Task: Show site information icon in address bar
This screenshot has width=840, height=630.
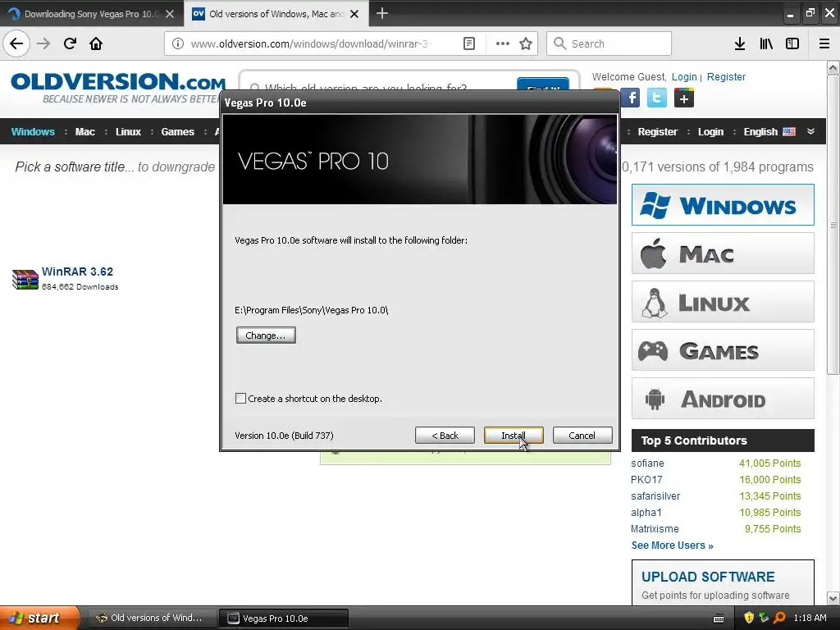Action: tap(178, 43)
